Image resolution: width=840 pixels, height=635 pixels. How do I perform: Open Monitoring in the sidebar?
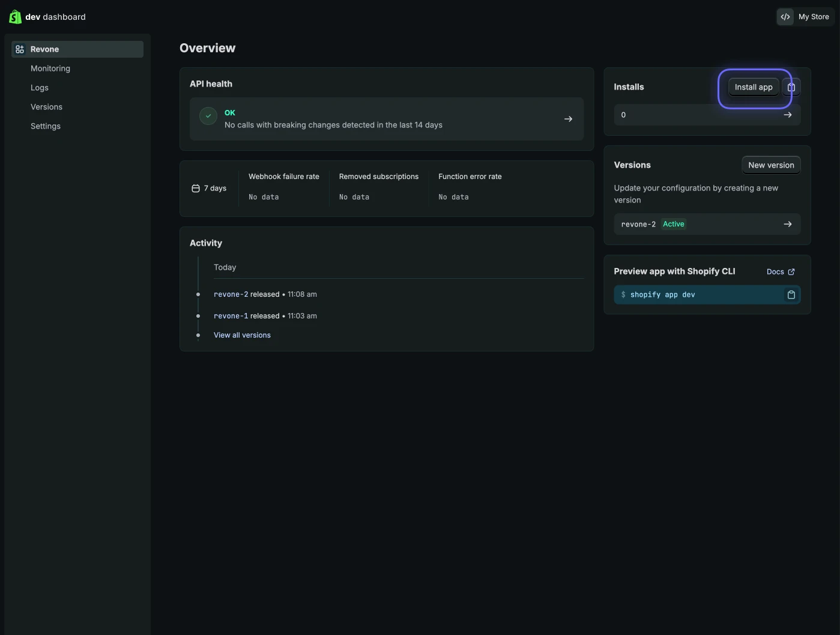(50, 68)
